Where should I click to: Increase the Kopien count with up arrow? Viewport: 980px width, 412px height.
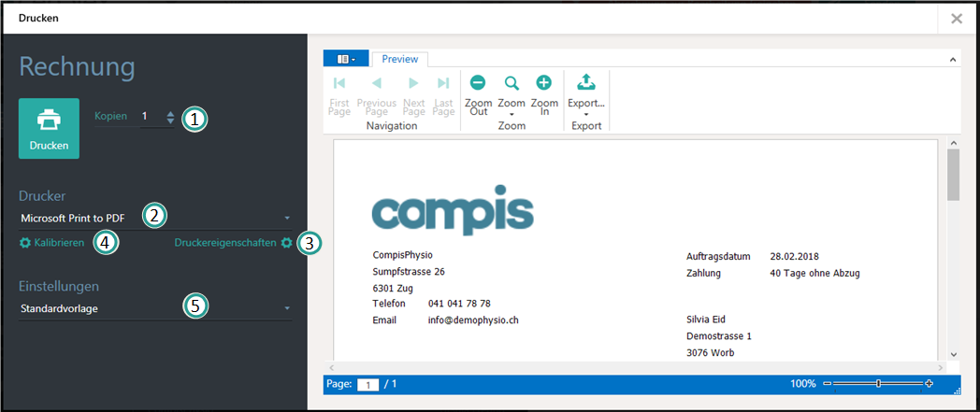click(170, 113)
